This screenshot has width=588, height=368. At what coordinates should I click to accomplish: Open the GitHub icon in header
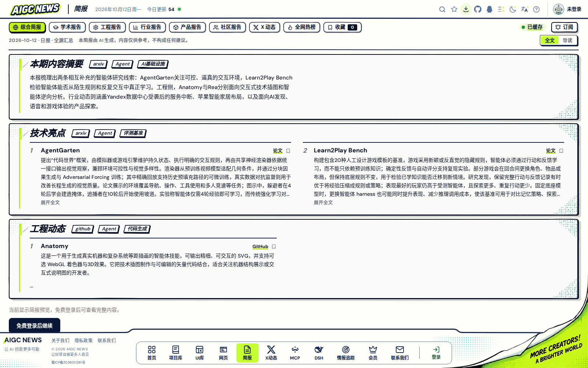pyautogui.click(x=478, y=9)
